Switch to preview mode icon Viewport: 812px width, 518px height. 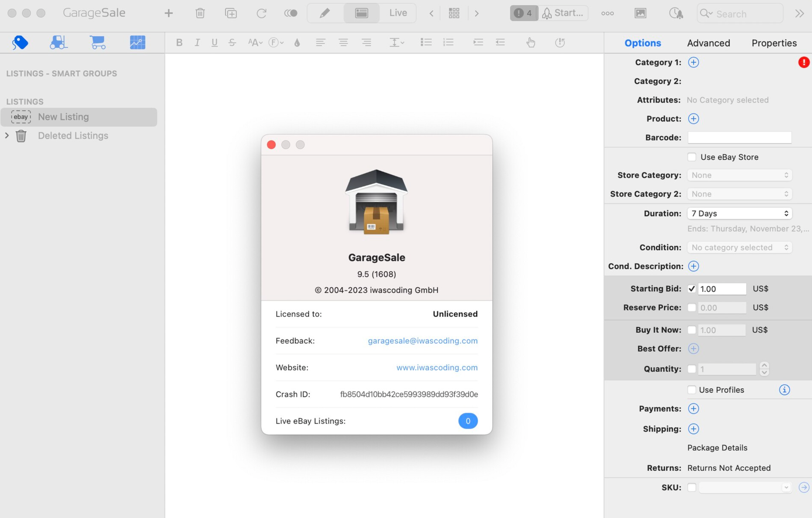[361, 13]
